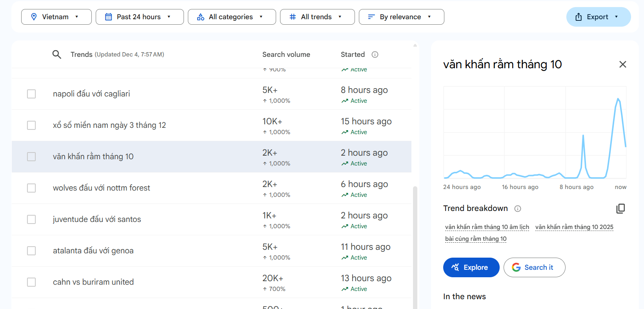Screen dimensions: 644x309
Task: Open the All categories dropdown
Action: (231, 17)
